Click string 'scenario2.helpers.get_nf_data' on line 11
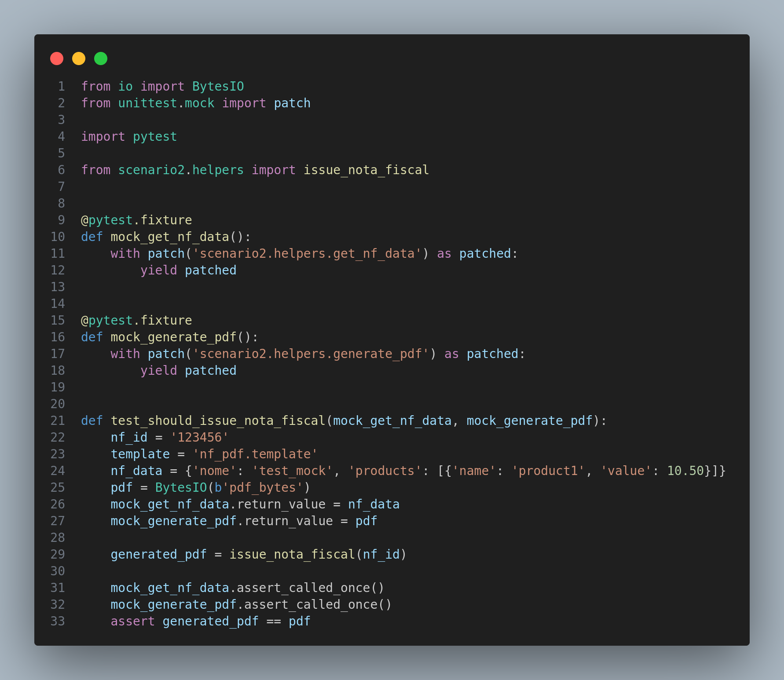Screen dimensions: 784x680 click(x=307, y=253)
